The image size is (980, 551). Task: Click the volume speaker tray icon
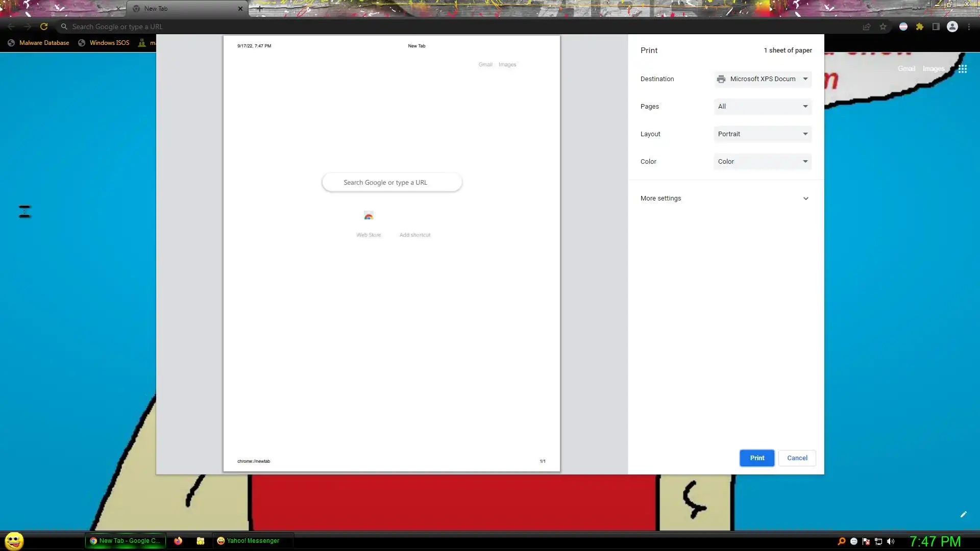891,541
